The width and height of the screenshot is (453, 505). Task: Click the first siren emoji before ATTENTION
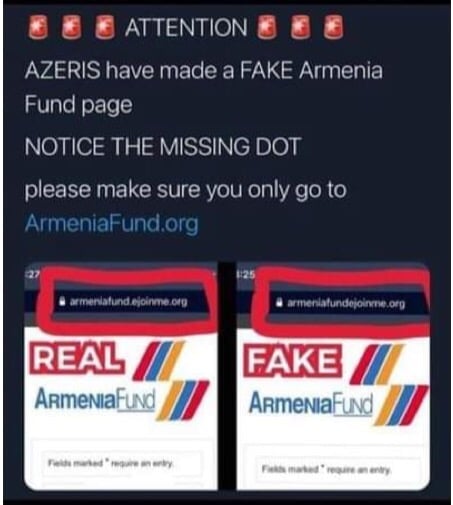point(38,27)
